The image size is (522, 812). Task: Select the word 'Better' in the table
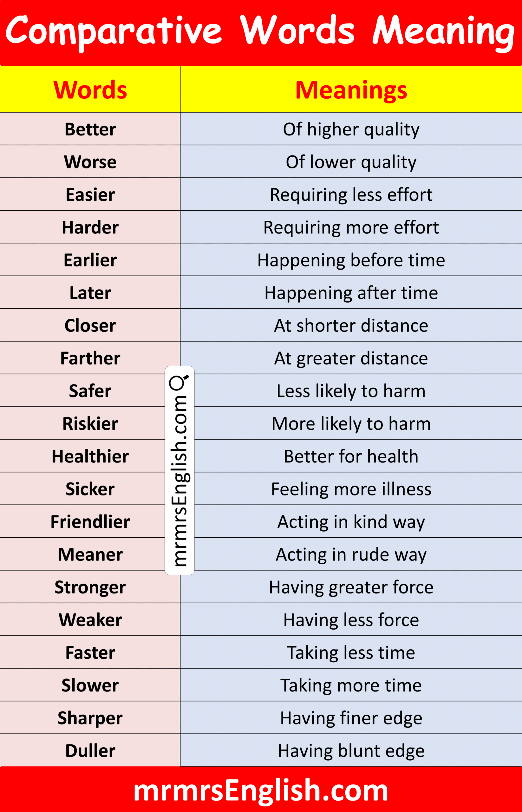click(x=90, y=129)
